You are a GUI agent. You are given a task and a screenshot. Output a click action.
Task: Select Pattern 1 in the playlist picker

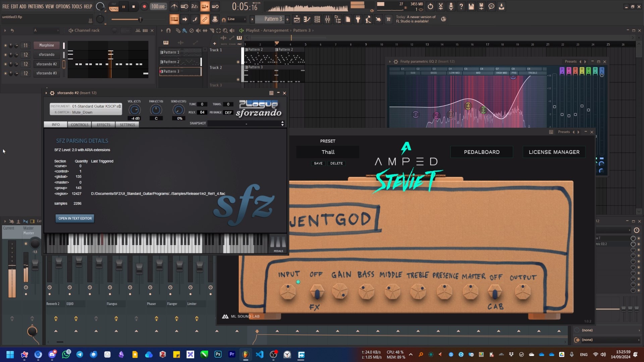180,52
